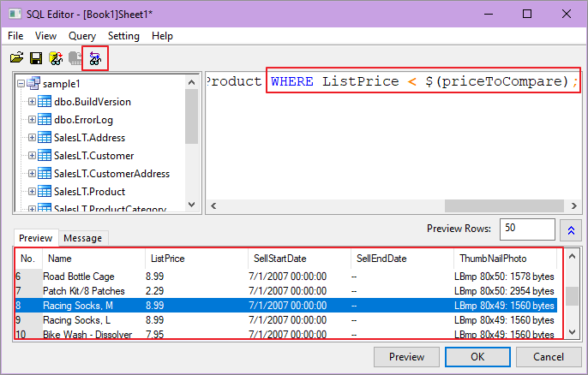Click the red-highlighted glasses toolbar icon
This screenshot has height=375, width=588.
[95, 58]
